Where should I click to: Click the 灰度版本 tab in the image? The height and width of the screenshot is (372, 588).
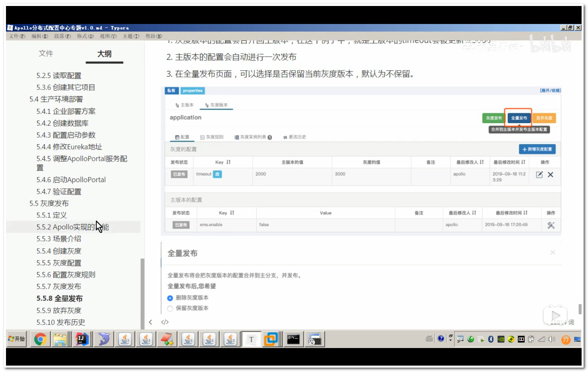pos(217,105)
